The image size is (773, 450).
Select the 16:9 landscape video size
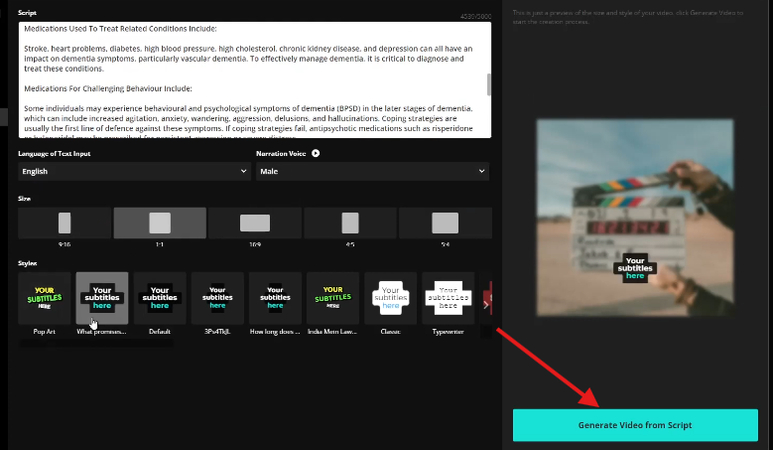255,223
